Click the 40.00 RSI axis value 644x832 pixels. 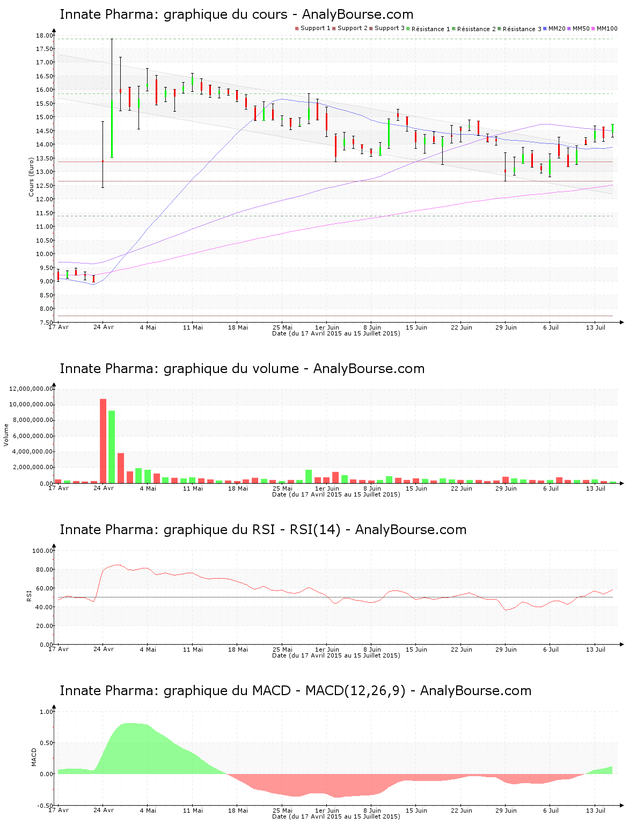[x=45, y=607]
